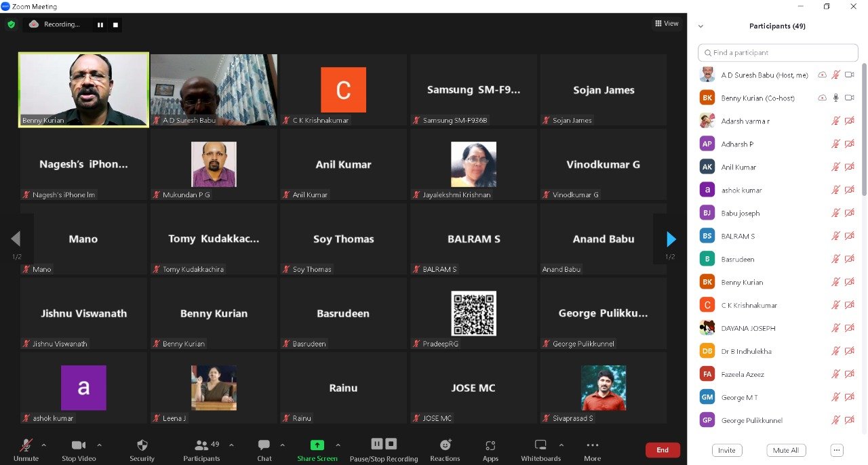
Task: Collapse the Participants panel chevron
Action: pyautogui.click(x=701, y=26)
